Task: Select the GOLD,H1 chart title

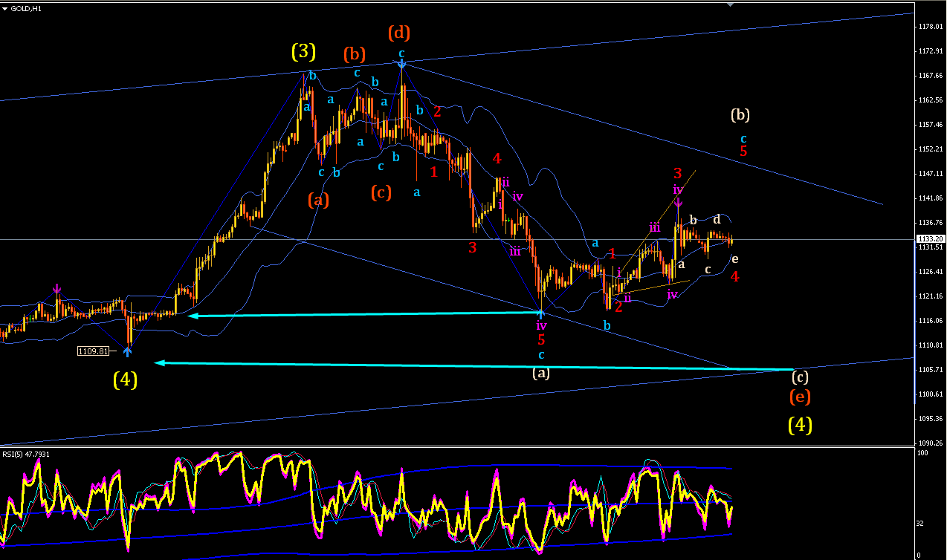Action: [26, 7]
